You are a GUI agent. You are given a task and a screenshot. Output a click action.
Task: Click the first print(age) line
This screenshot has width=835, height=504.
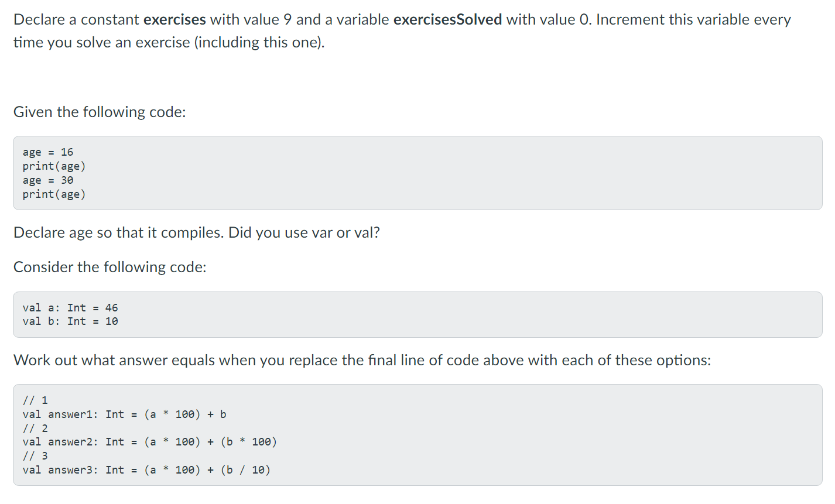click(x=54, y=166)
